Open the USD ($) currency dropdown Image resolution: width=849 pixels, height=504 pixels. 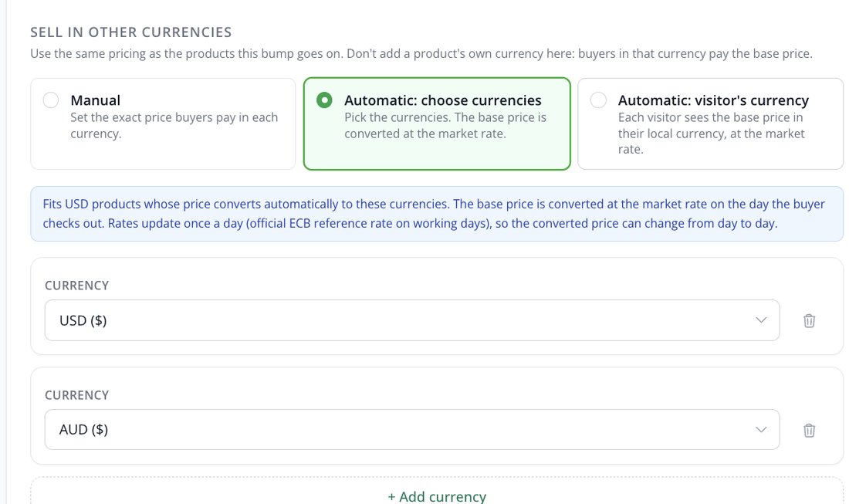[412, 320]
